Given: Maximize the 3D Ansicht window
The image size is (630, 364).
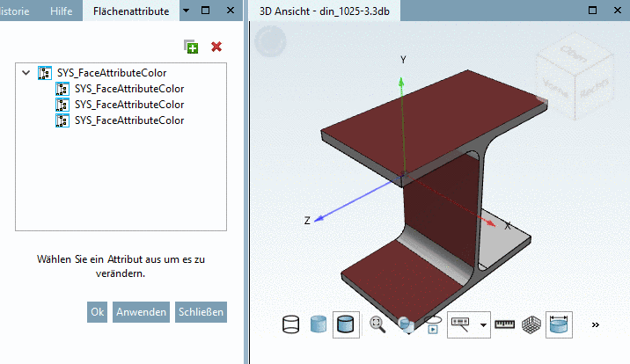Looking at the screenshot, I should click(592, 11).
